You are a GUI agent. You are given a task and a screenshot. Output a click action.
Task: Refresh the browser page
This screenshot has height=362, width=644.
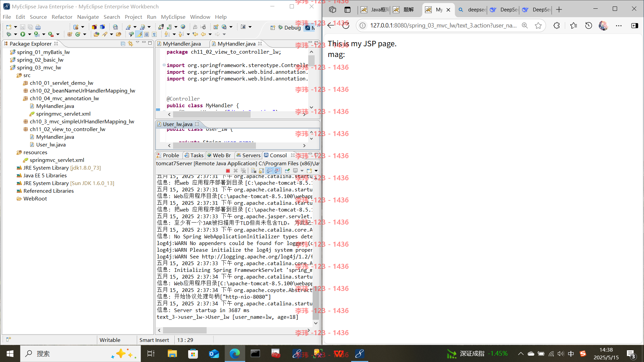346,25
